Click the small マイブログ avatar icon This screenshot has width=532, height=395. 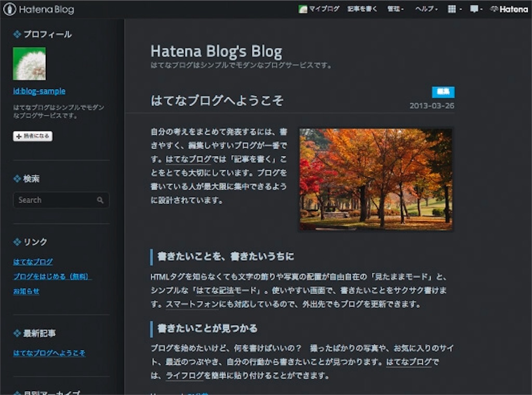click(x=303, y=9)
